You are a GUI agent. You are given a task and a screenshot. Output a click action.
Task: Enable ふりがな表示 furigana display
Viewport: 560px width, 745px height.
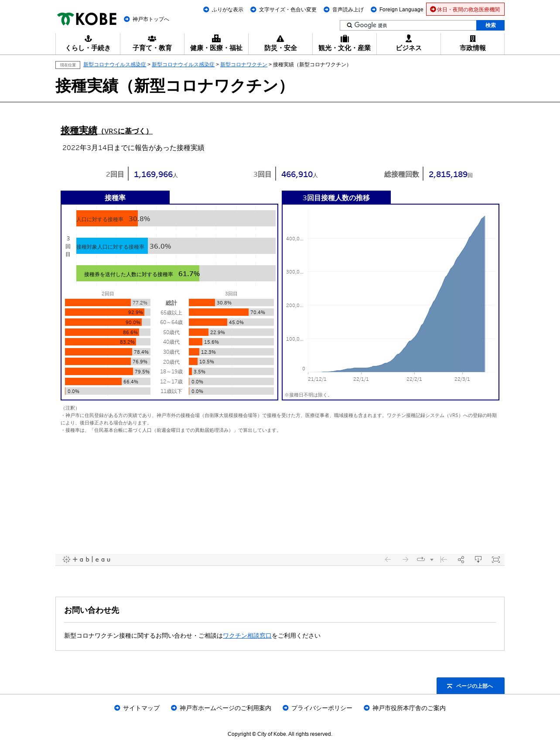click(x=223, y=10)
